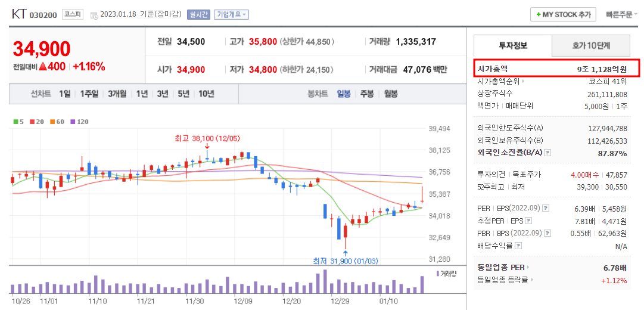Viewport: 644px width, 310px height.
Task: Click the 거래대금 value 47,076 백만
Action: 425,70
